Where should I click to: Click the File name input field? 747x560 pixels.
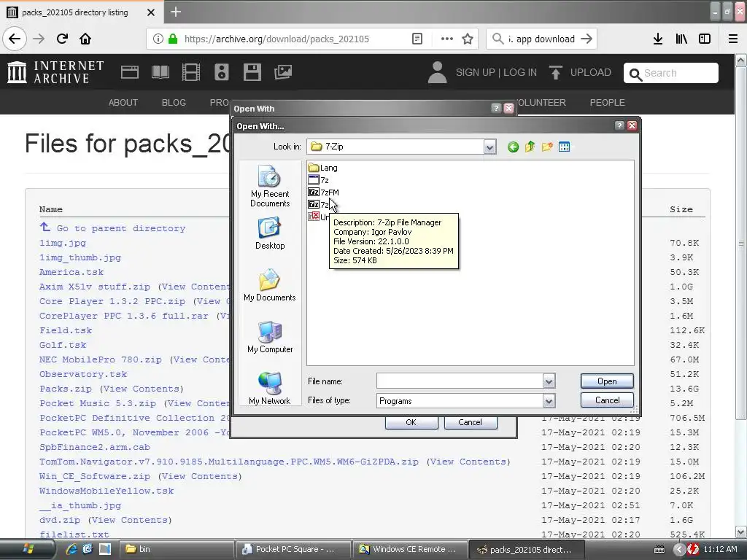click(x=460, y=381)
